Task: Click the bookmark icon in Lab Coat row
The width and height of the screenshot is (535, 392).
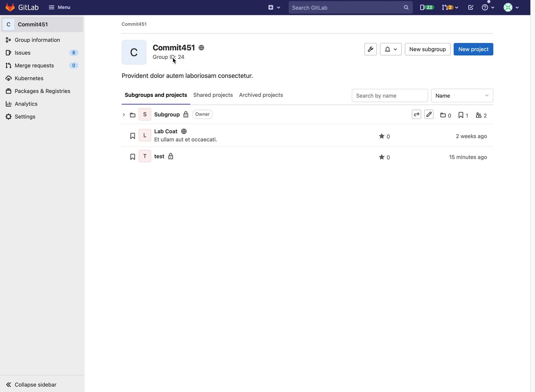Action: coord(132,136)
